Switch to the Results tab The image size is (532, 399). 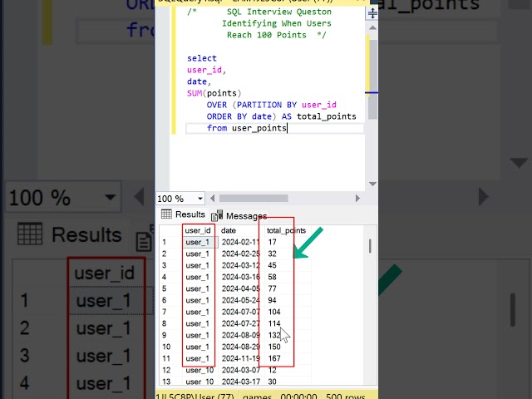tap(184, 214)
